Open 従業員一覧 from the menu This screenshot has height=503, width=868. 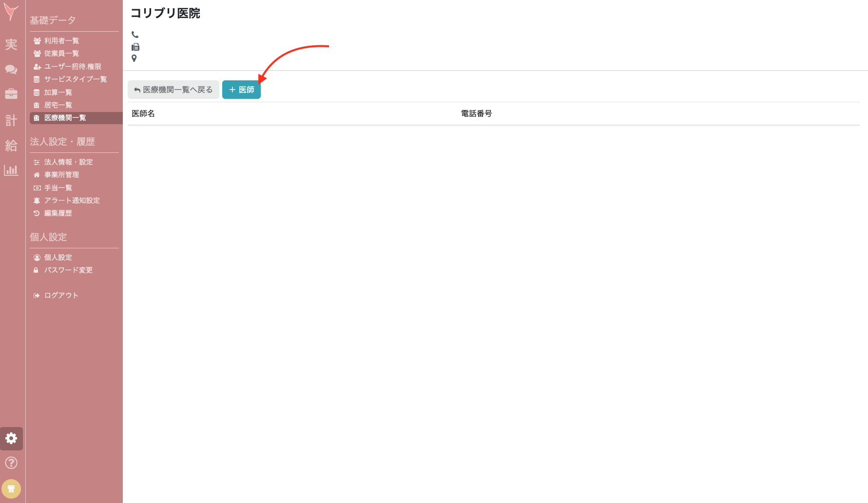[60, 53]
